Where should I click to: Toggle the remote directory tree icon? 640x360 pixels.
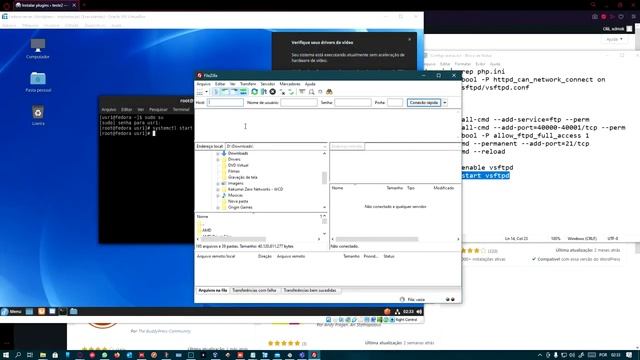tap(234, 92)
